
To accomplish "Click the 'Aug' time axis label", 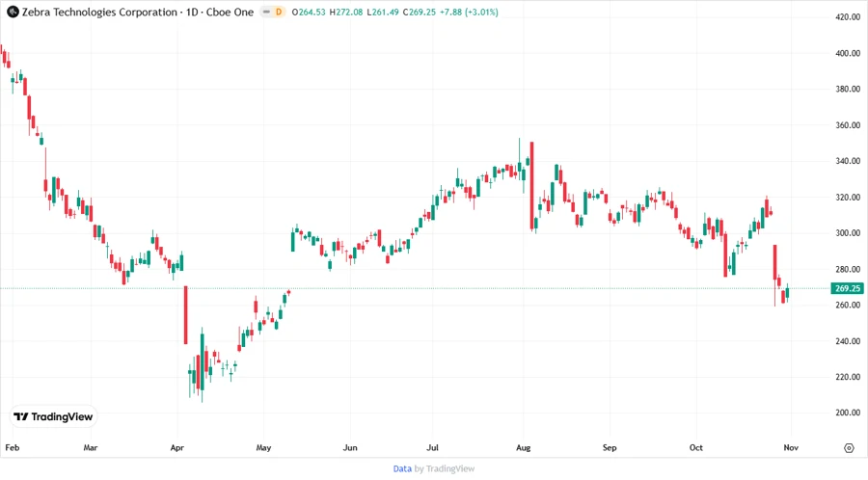I will pyautogui.click(x=523, y=447).
